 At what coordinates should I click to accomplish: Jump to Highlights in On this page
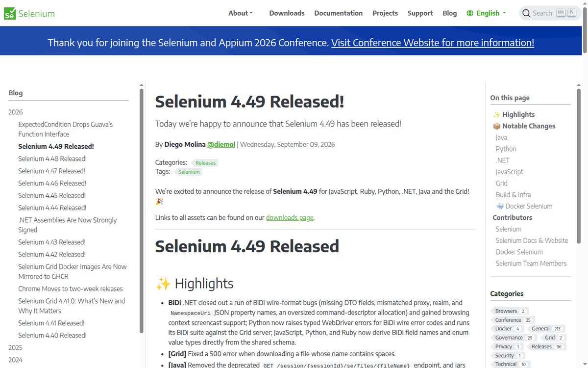coord(514,114)
